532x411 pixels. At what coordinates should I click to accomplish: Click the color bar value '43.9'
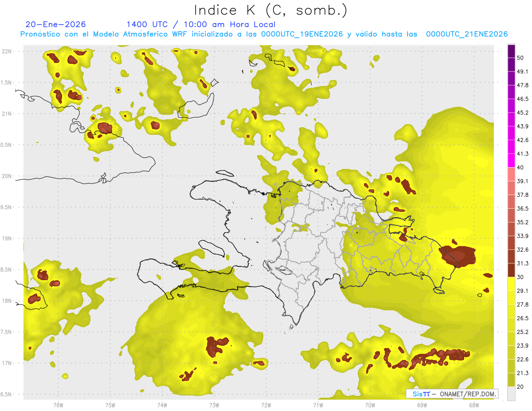(523, 126)
